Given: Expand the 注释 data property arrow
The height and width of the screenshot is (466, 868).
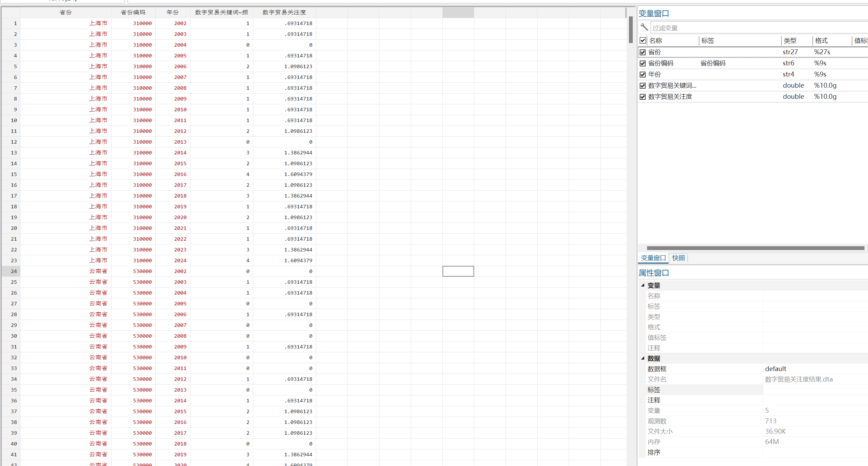Looking at the screenshot, I should 642,400.
